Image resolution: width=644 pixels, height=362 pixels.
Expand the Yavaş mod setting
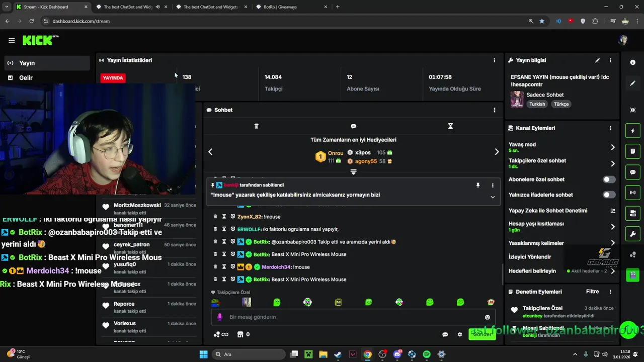[x=612, y=147]
